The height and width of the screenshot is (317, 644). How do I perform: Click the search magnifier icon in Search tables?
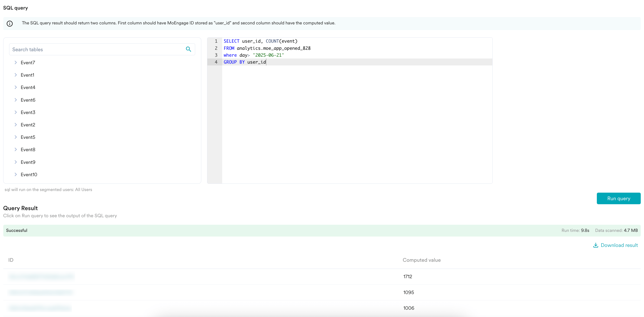188,49
